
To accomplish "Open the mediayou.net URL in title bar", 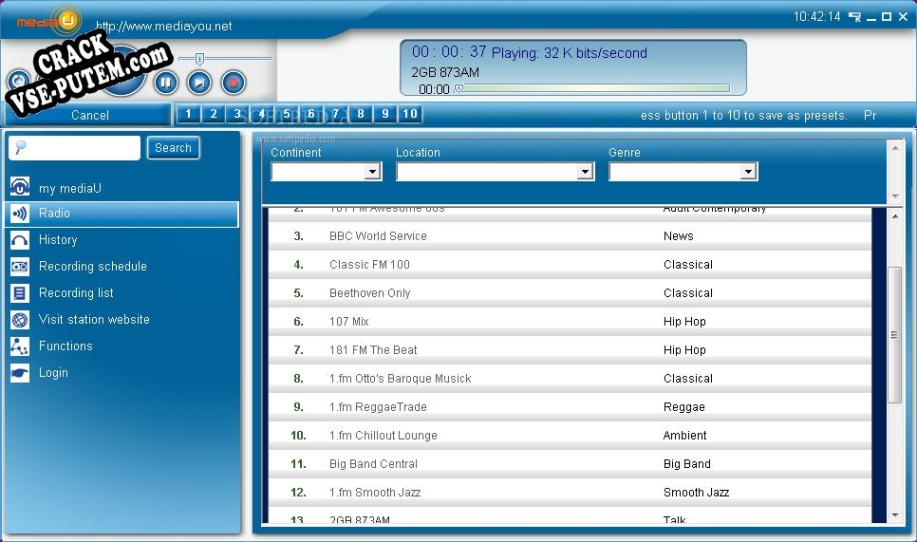I will point(164,26).
